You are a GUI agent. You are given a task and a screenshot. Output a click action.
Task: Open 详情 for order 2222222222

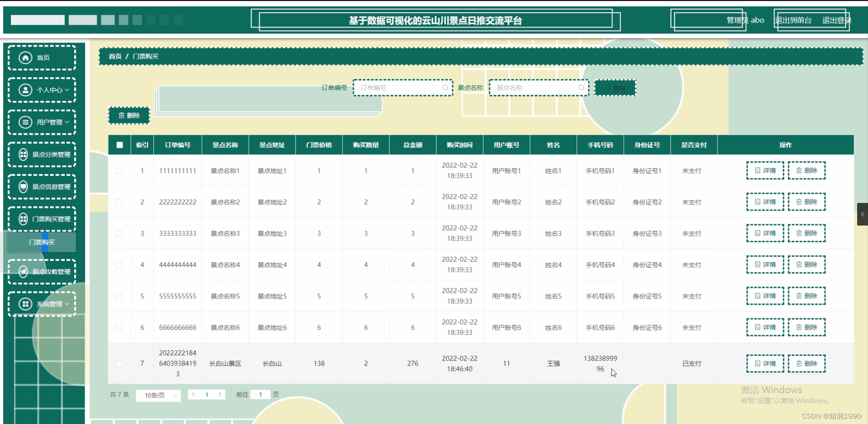pyautogui.click(x=765, y=202)
